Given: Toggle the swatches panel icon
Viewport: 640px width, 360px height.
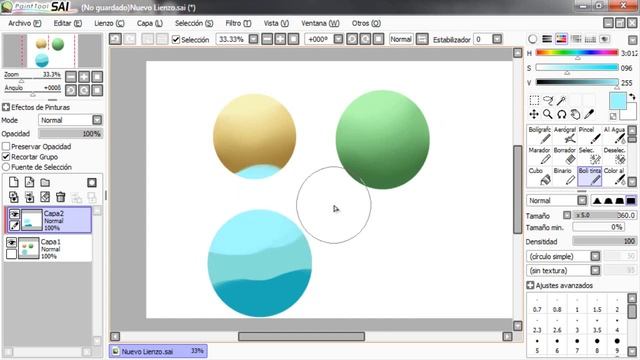Looking at the screenshot, I should click(x=591, y=39).
